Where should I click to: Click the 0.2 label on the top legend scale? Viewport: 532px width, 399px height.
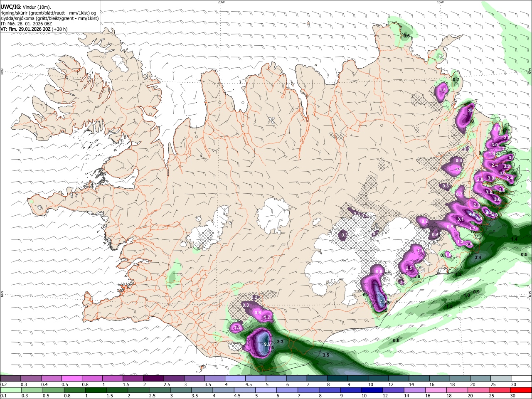coord(3,384)
